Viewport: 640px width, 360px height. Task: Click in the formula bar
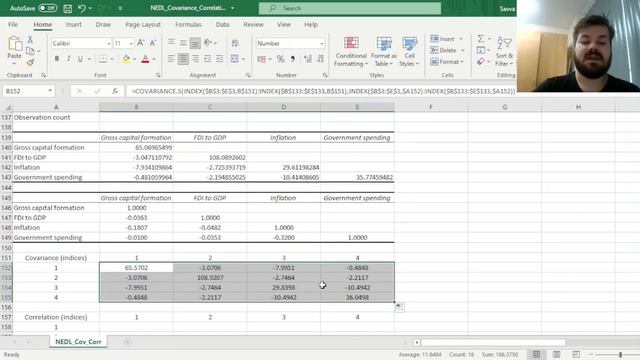tap(322, 91)
